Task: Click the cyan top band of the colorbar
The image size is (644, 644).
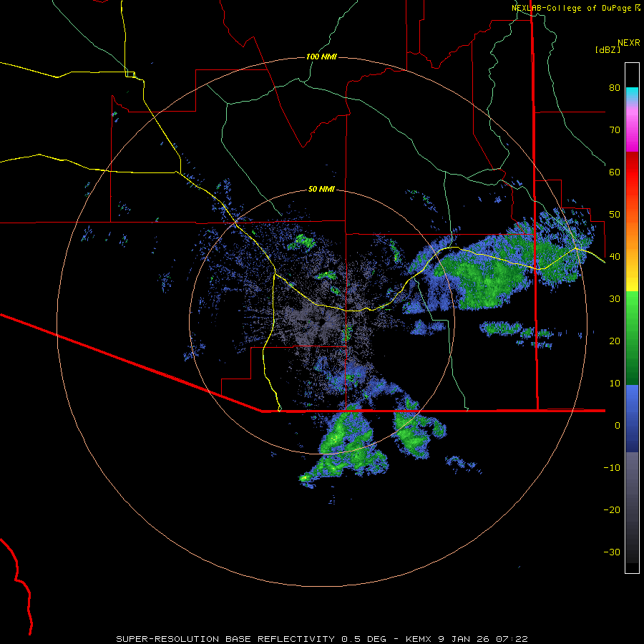Action: 632,94
